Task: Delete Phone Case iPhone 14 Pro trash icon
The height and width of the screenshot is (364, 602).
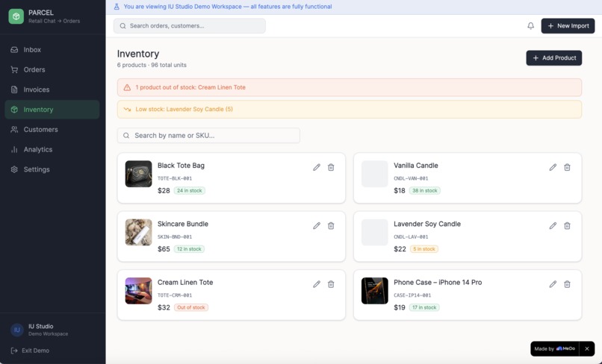Action: tap(567, 284)
